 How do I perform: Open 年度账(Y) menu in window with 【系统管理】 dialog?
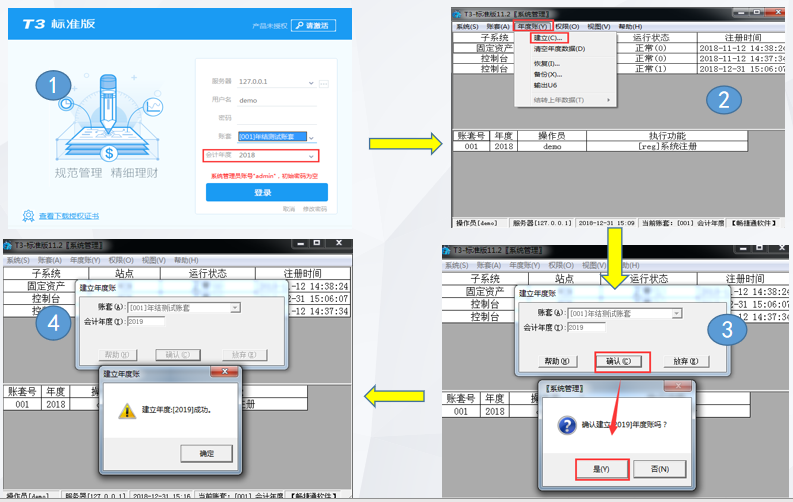tap(524, 265)
